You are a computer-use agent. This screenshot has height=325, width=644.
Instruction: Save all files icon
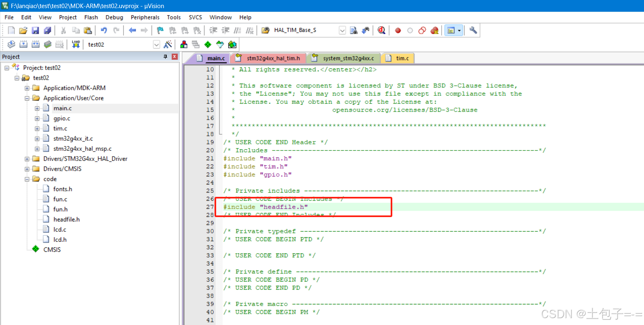pyautogui.click(x=48, y=30)
